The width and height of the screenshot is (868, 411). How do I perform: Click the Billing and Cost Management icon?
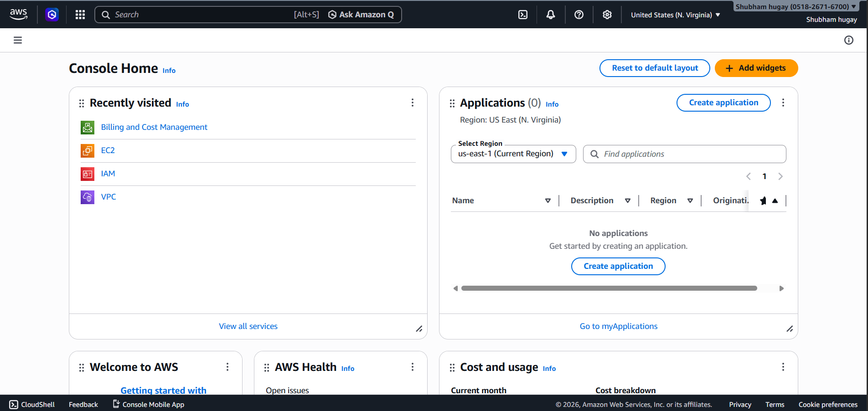pyautogui.click(x=88, y=127)
